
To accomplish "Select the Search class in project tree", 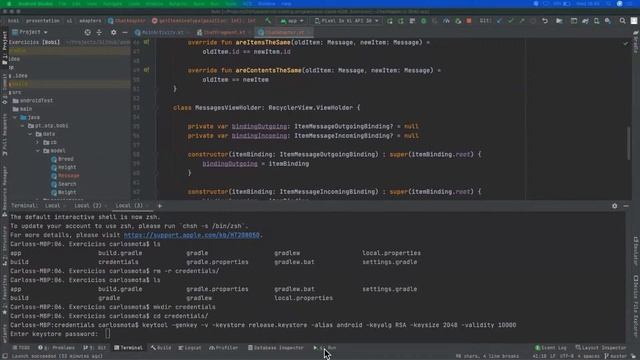I will (x=63, y=184).
